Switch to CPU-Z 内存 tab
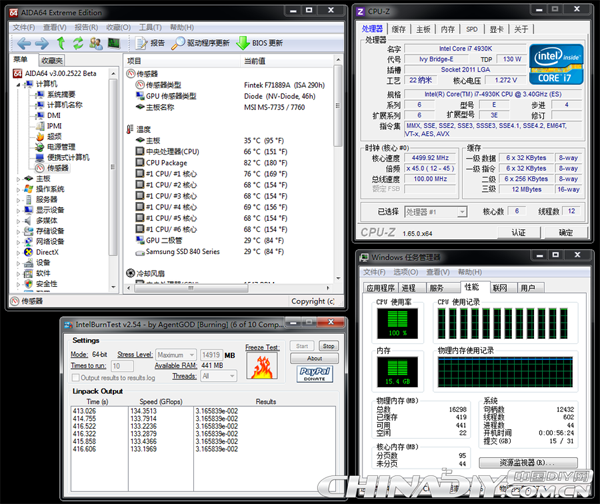 click(x=448, y=29)
